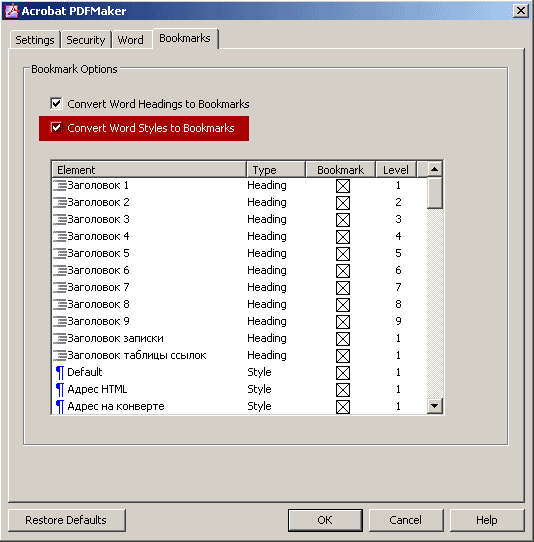Toggle the Bookmark box for Заголовок 9

click(x=343, y=321)
